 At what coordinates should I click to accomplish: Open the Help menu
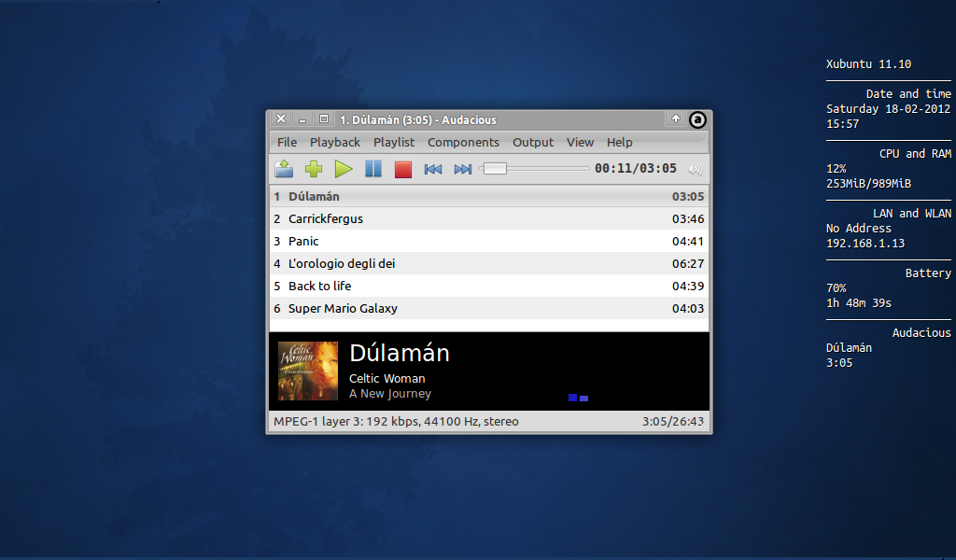click(620, 142)
